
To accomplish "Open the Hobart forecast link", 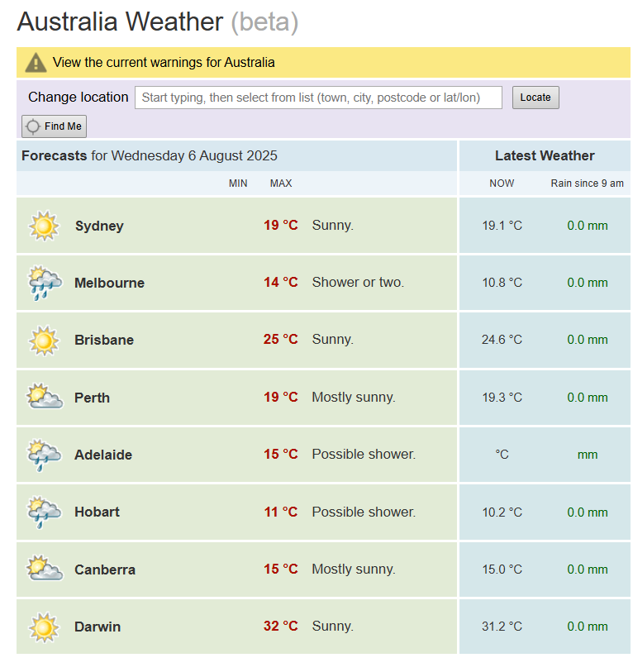I will [97, 512].
